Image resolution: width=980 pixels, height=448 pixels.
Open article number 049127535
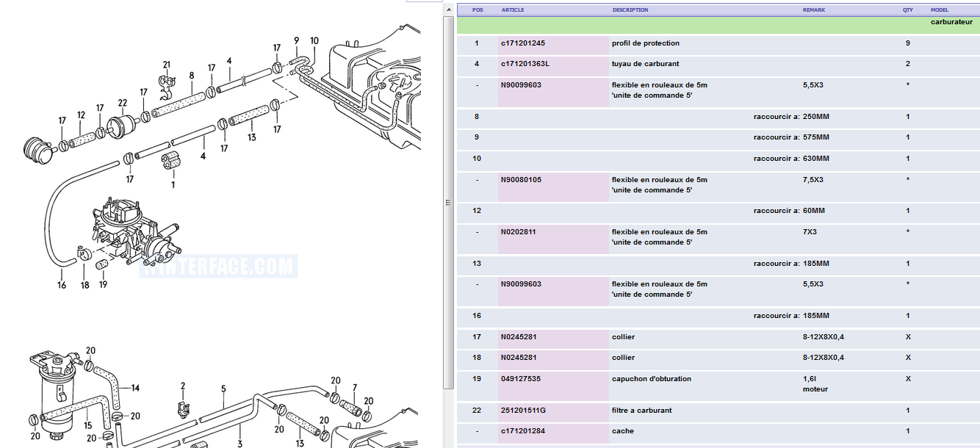[x=520, y=379]
